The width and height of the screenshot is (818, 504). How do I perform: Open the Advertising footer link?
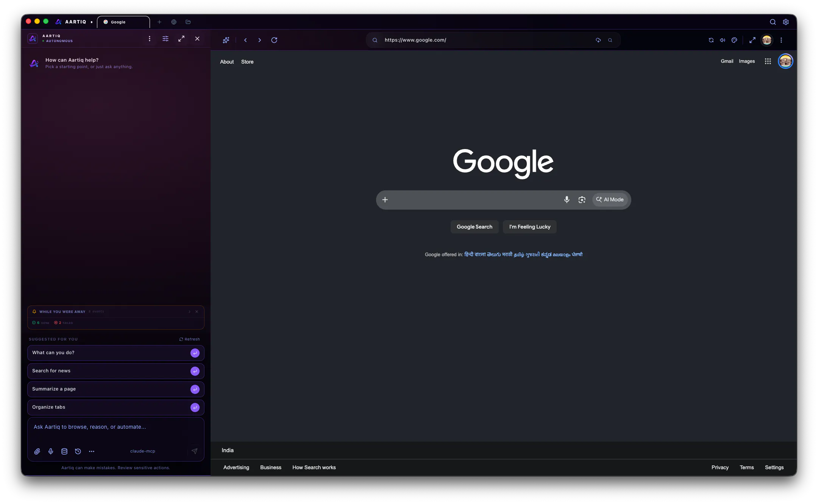[236, 468]
